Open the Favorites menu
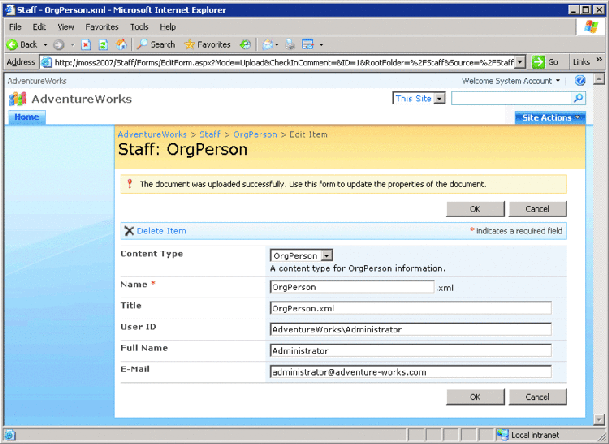The width and height of the screenshot is (609, 444). (x=102, y=27)
